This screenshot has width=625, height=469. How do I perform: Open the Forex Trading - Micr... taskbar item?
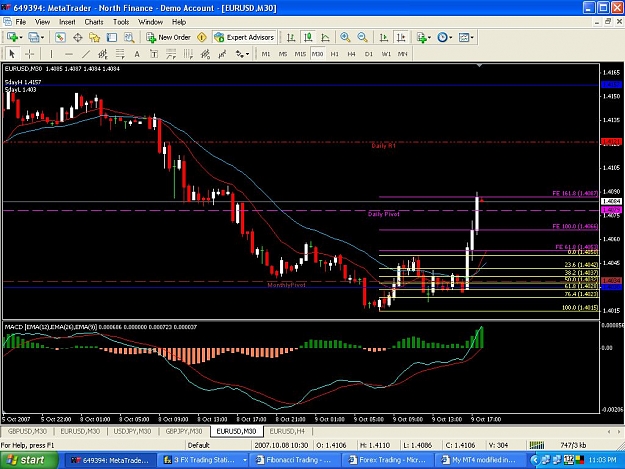(388, 460)
